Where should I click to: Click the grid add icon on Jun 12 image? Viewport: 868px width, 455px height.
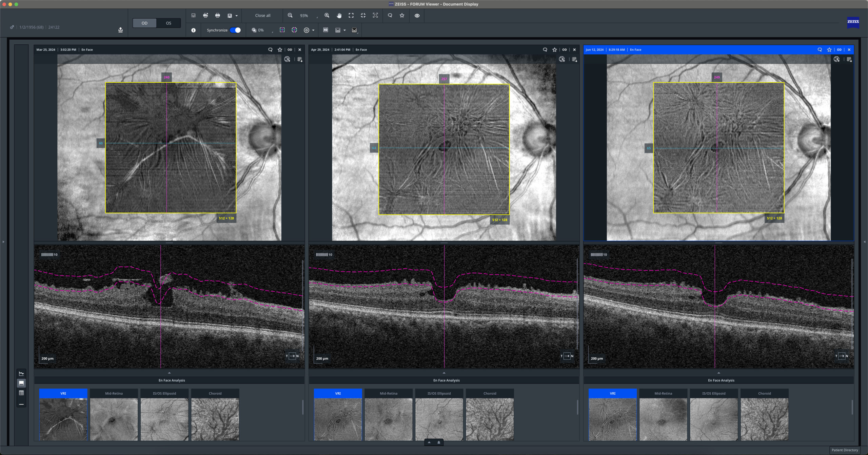[849, 59]
